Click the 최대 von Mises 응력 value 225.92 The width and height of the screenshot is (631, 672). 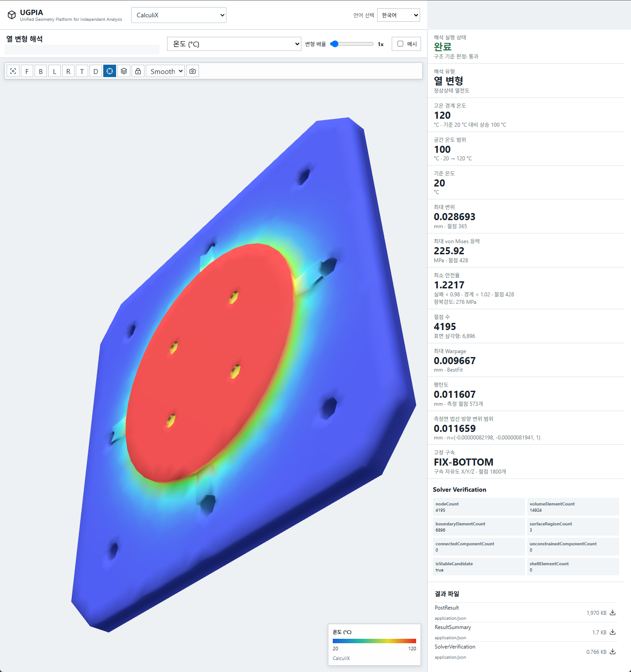(449, 251)
